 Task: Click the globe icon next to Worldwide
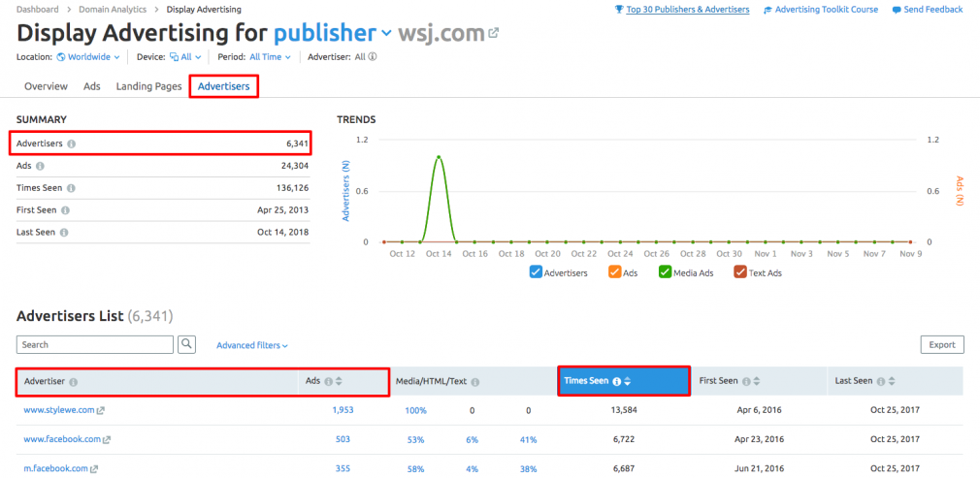tap(60, 57)
